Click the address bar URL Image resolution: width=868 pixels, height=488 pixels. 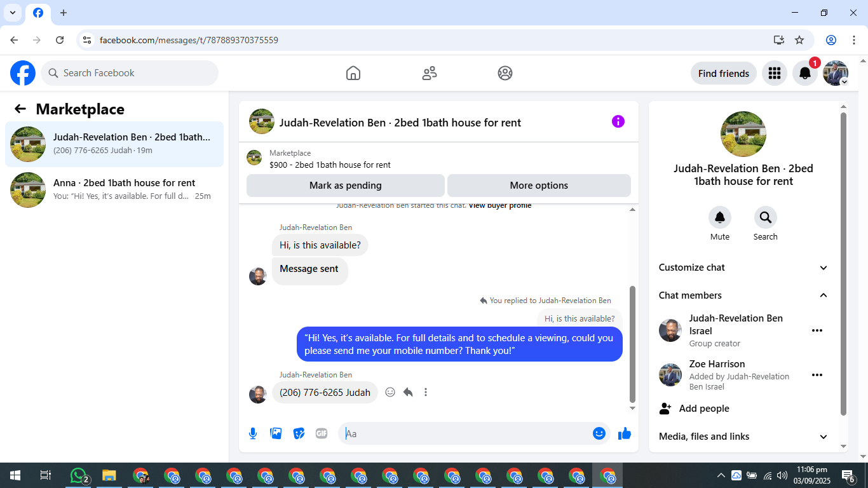click(189, 40)
